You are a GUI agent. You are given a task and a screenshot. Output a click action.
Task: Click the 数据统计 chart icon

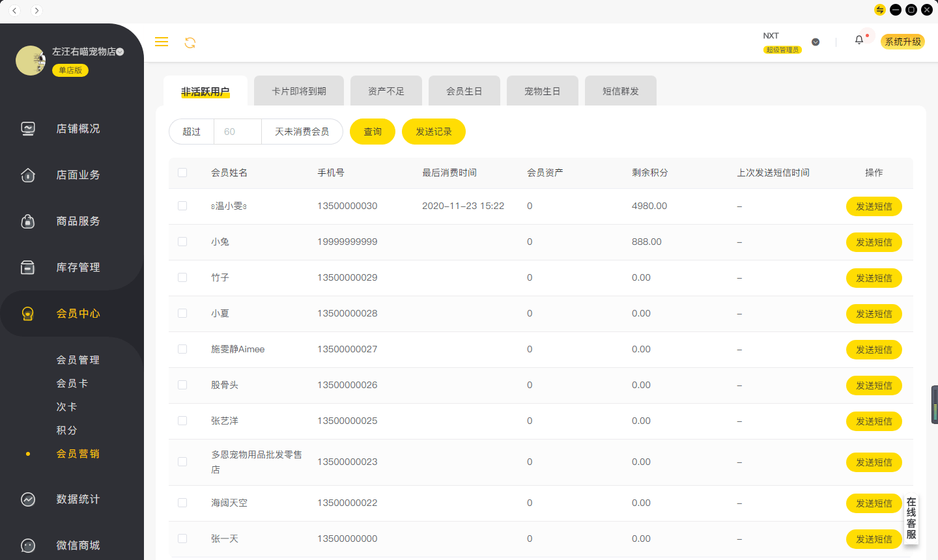(x=28, y=499)
